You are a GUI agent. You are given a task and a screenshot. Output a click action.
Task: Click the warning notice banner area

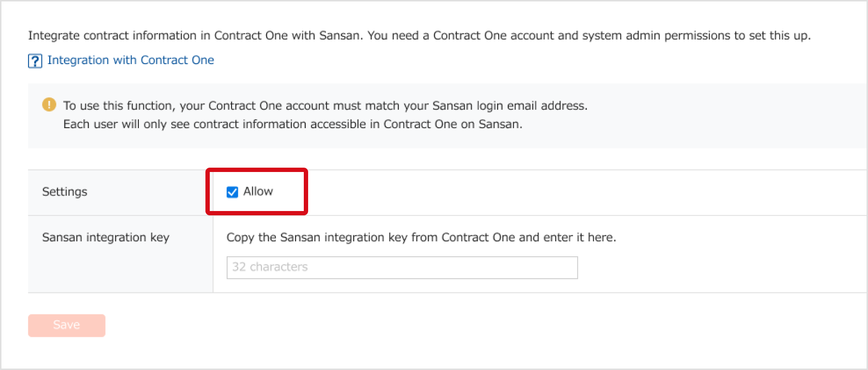coord(434,115)
